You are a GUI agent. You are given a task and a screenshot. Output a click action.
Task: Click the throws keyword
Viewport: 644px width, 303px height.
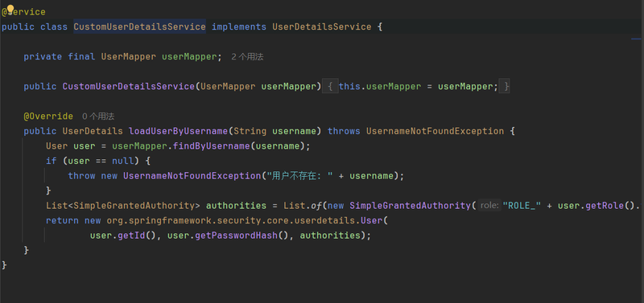(344, 131)
